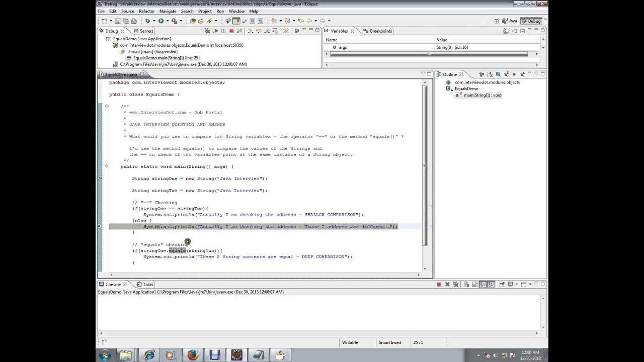Open the Outline view menu triangle
This screenshot has height=362, width=644.
pos(530,72)
